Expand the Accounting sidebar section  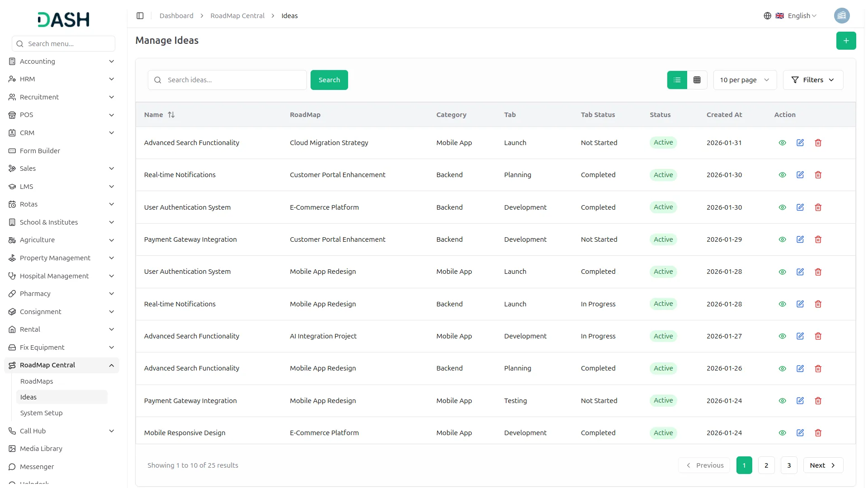pyautogui.click(x=61, y=61)
